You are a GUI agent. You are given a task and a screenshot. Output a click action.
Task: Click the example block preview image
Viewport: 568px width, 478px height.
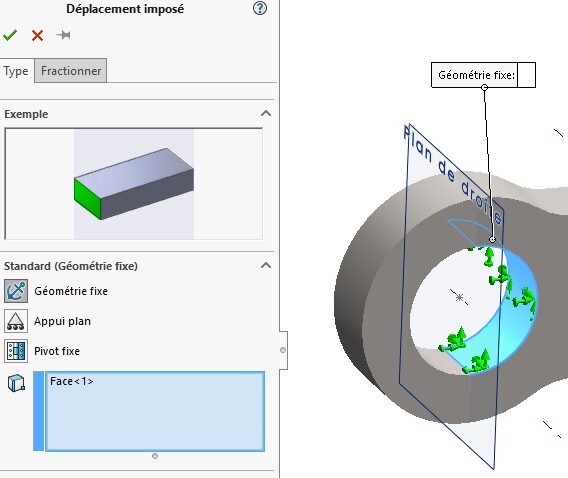pyautogui.click(x=134, y=184)
